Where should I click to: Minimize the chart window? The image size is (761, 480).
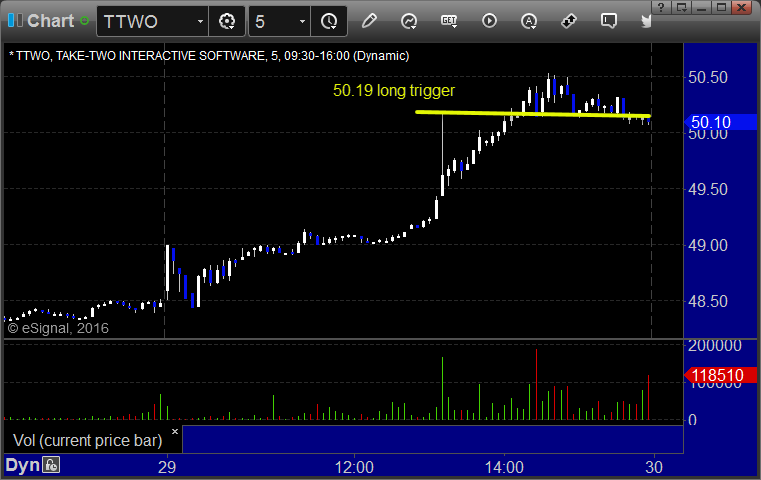point(702,7)
